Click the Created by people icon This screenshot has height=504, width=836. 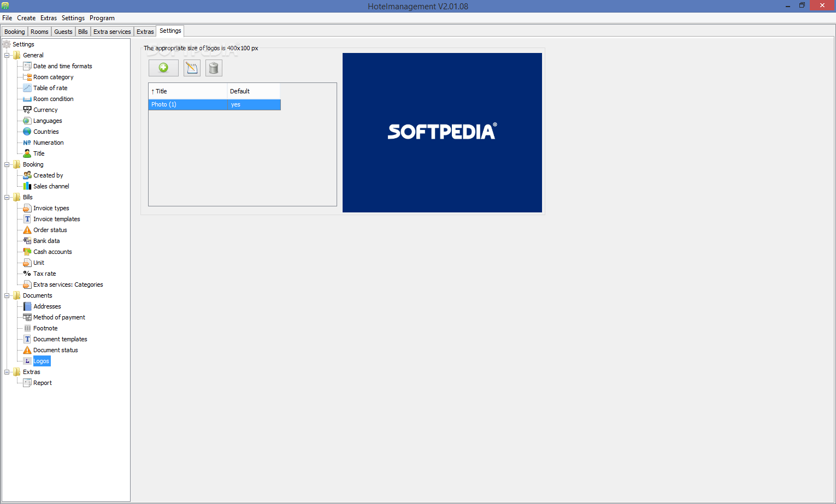coord(27,175)
